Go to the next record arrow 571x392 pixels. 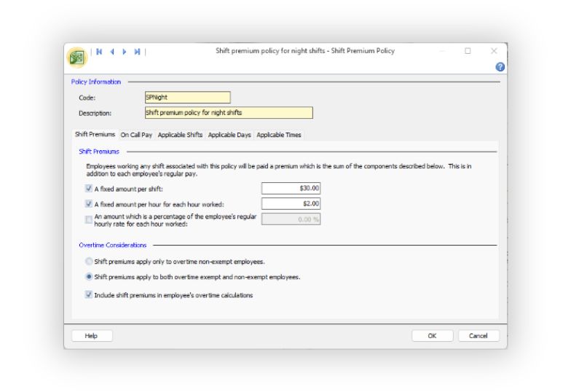[x=125, y=52]
